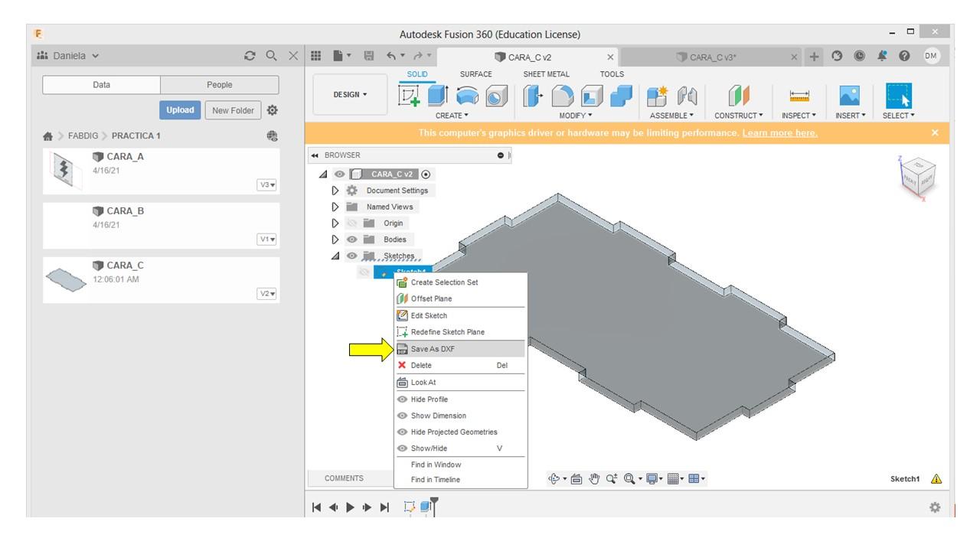Toggle visibility of Sketch1
The height and width of the screenshot is (551, 980).
(x=364, y=272)
